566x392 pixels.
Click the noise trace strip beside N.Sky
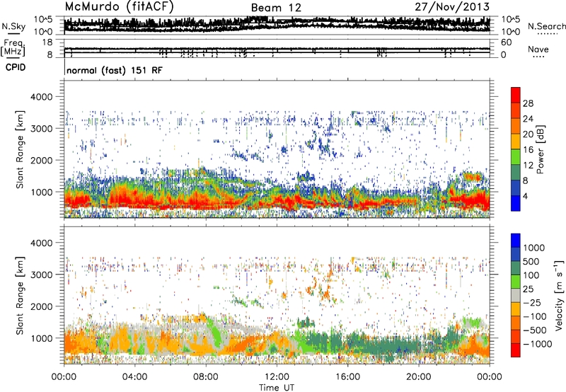pos(277,25)
